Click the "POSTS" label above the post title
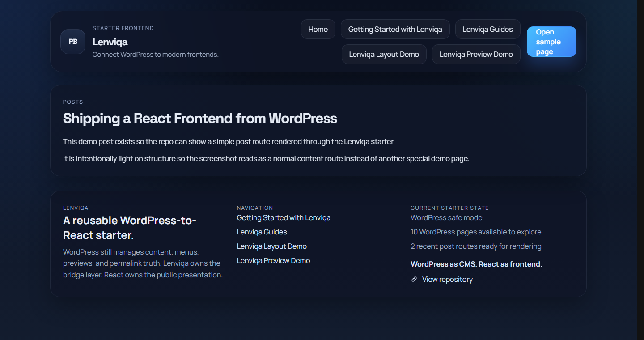Image resolution: width=644 pixels, height=340 pixels. coord(73,102)
